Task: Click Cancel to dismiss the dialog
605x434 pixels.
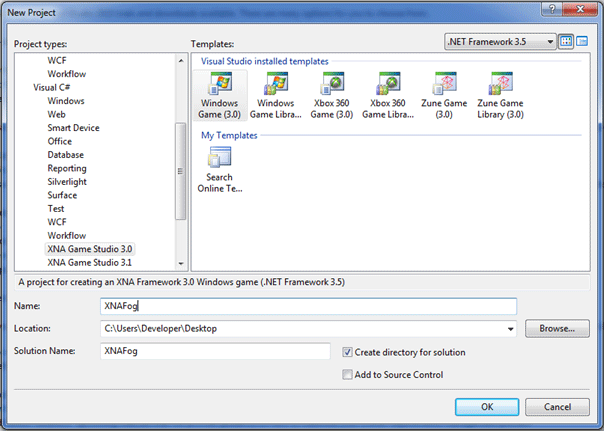Action: tap(557, 407)
